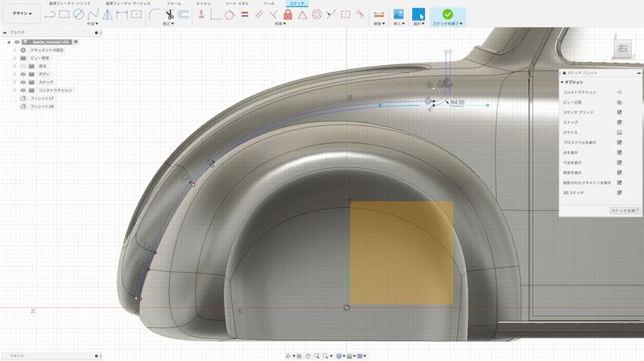Enable the スライス checkbox
The width and height of the screenshot is (644, 361).
pyautogui.click(x=619, y=133)
